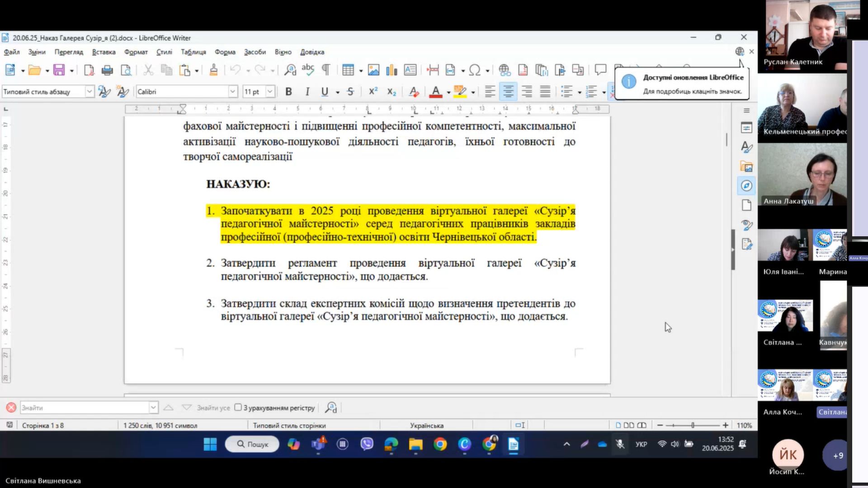Toggle formatting marks pilcrow icon
The height and width of the screenshot is (488, 868).
click(325, 70)
